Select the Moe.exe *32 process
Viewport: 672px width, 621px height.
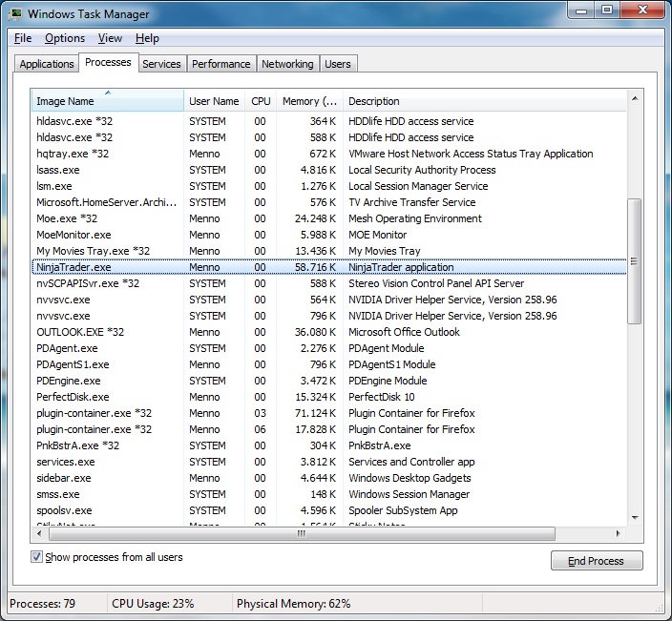(329, 218)
